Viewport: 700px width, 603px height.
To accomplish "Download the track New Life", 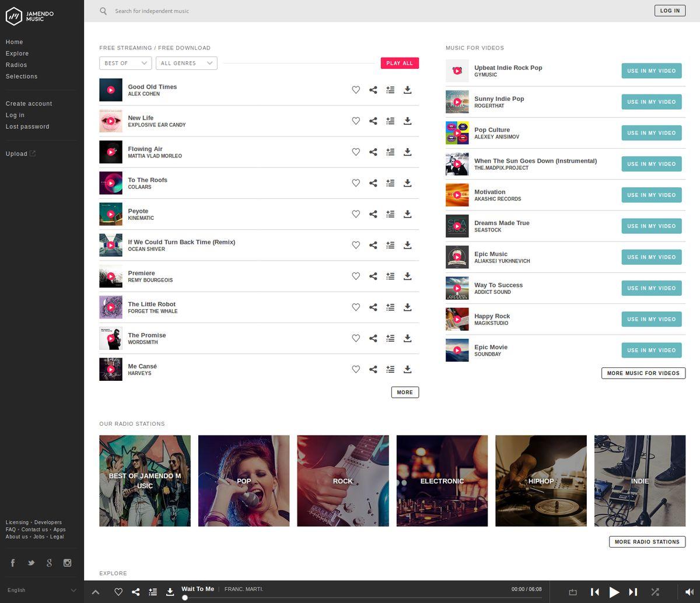I will 408,121.
